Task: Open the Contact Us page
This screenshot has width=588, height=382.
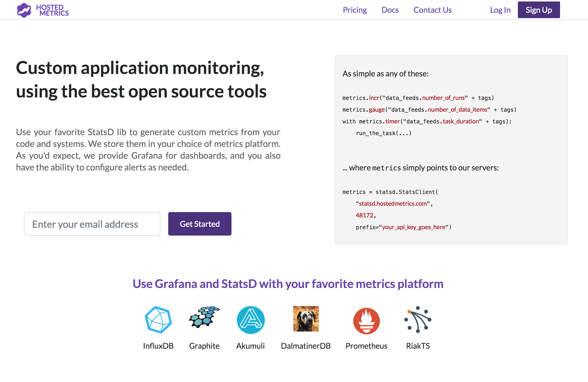Action: (433, 10)
